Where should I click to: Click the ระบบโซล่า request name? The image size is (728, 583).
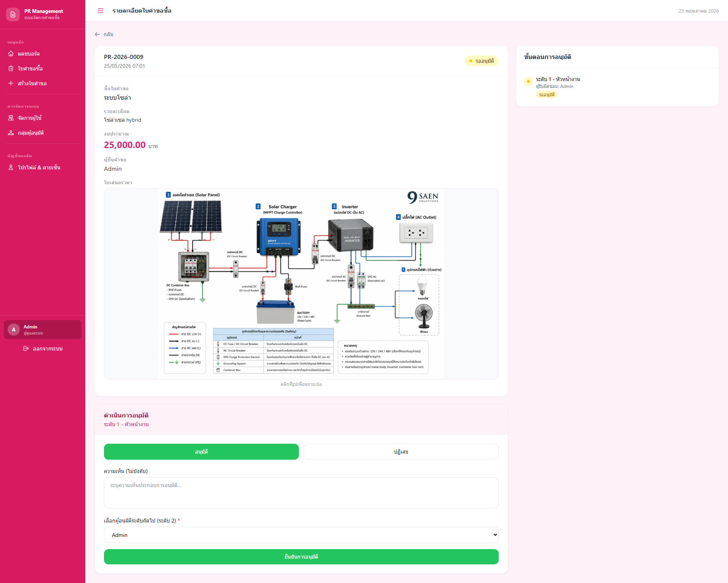coord(117,98)
